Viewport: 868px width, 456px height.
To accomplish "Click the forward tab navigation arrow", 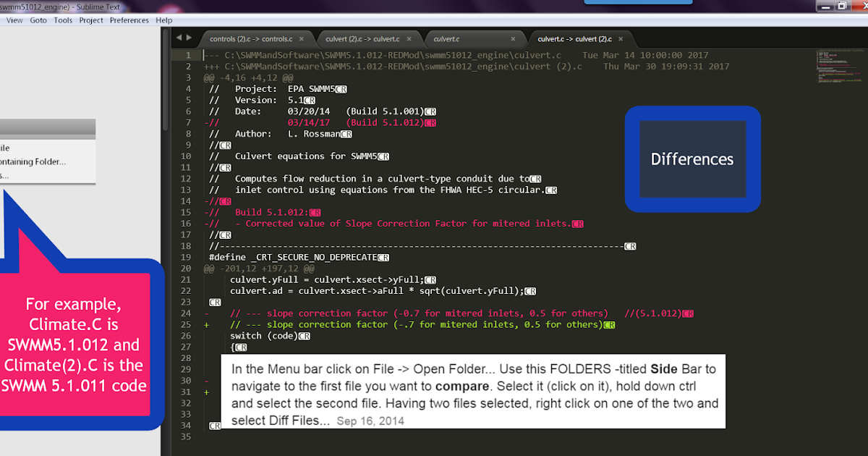I will pos(190,38).
